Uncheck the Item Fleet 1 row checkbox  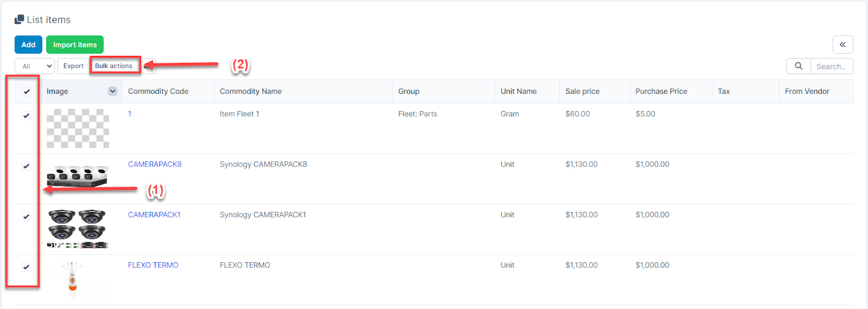26,115
